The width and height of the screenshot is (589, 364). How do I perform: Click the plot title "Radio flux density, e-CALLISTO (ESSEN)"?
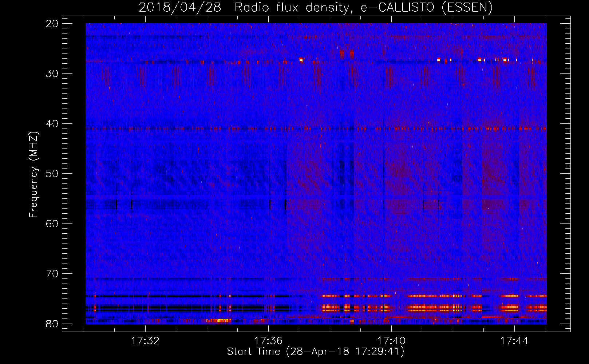(x=363, y=7)
